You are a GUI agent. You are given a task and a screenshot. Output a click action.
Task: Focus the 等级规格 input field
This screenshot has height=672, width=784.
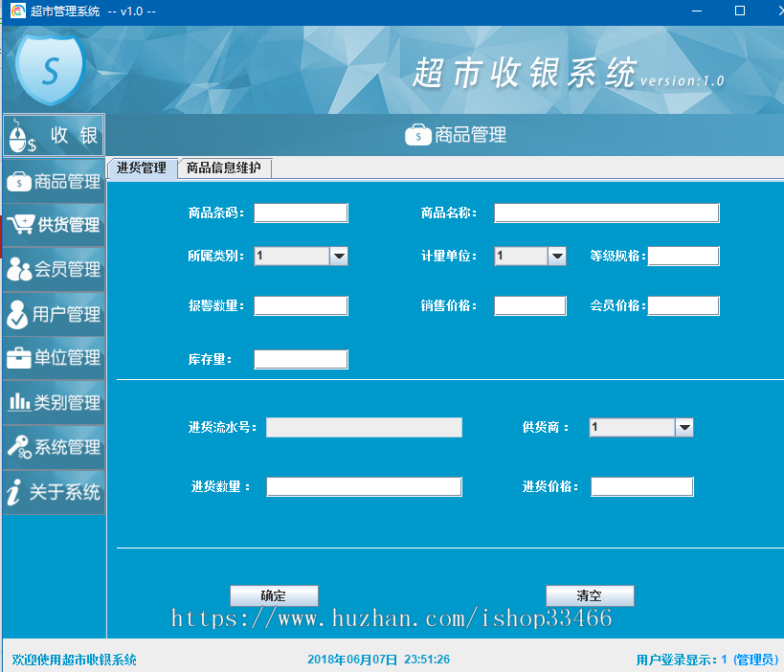(x=683, y=256)
